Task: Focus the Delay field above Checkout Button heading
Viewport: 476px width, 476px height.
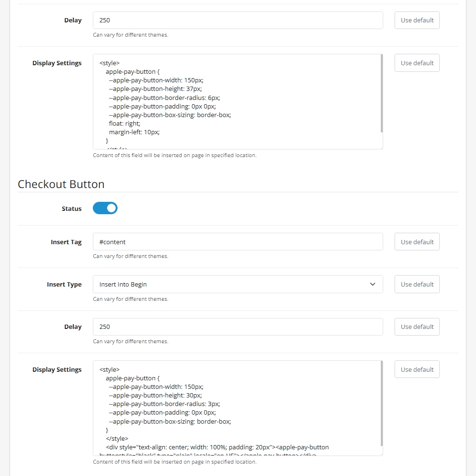Action: coord(238,20)
